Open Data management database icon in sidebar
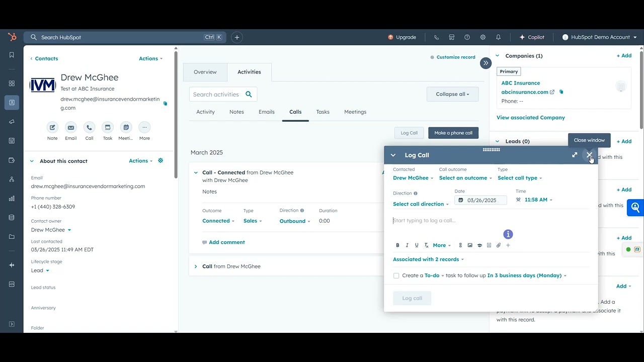The width and height of the screenshot is (644, 362). pos(12,218)
